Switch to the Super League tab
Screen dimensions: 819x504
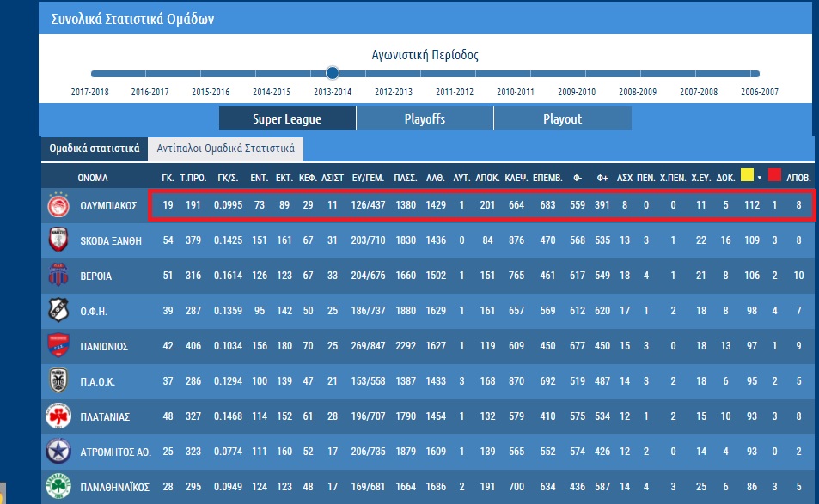coord(287,119)
